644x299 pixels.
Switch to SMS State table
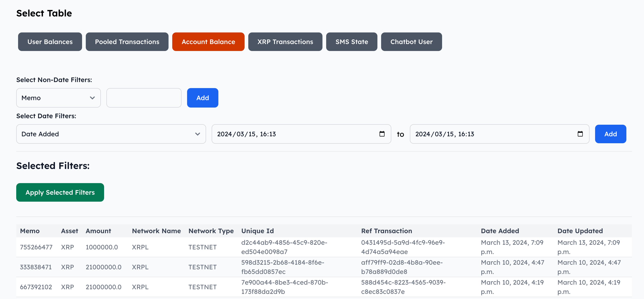tap(351, 42)
